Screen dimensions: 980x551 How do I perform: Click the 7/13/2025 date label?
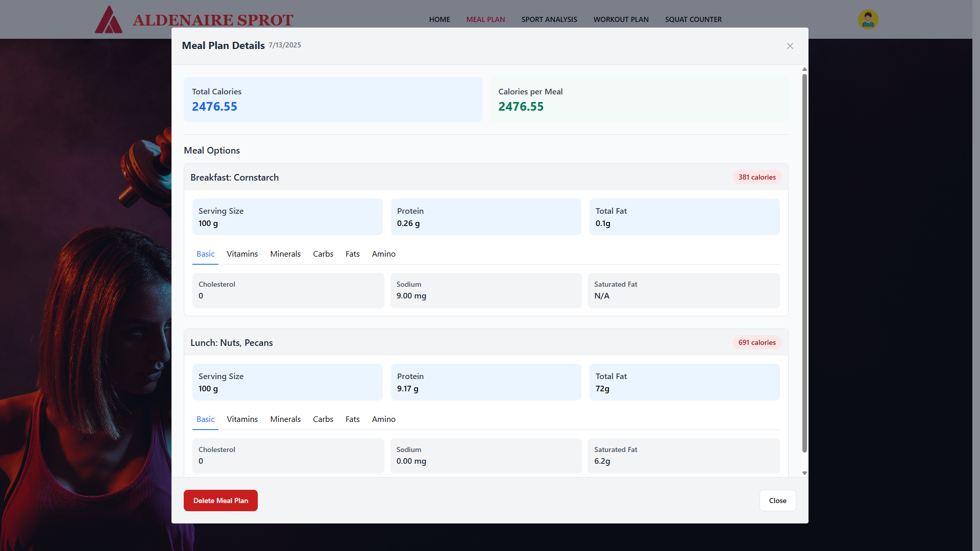tap(285, 45)
